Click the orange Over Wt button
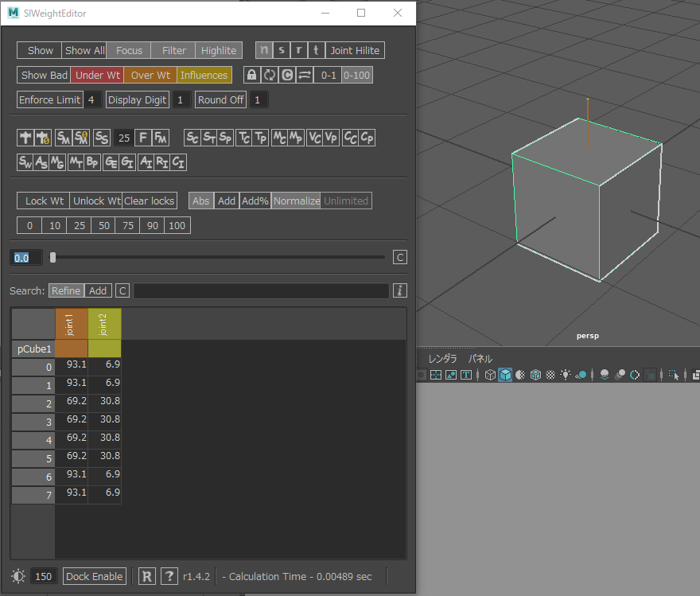This screenshot has height=596, width=700. [x=150, y=75]
